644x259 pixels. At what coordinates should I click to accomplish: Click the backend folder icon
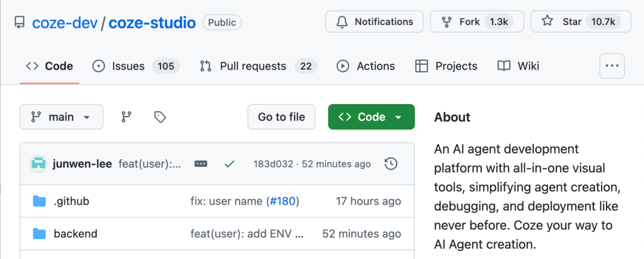point(39,234)
